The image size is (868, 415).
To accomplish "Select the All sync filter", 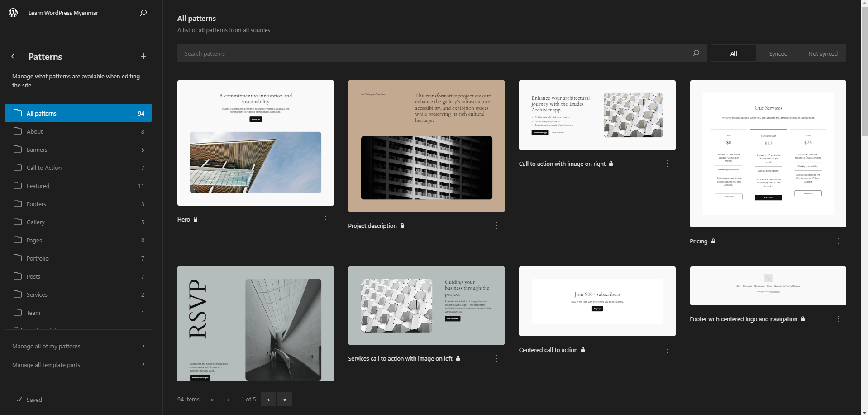I will (x=734, y=53).
